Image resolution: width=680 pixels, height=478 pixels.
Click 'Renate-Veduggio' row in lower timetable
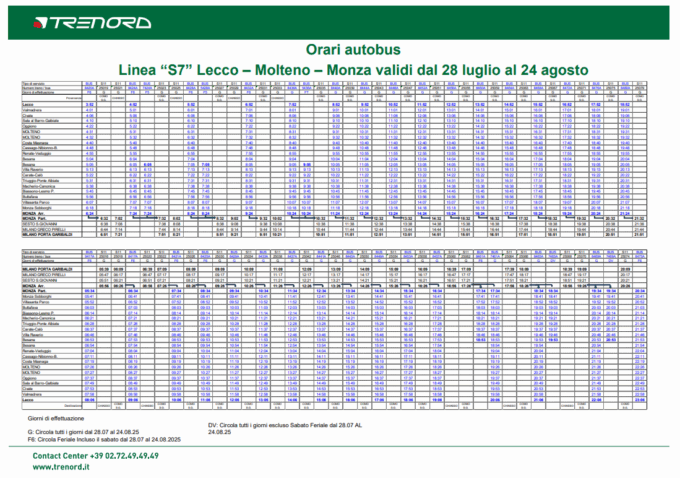point(37,351)
